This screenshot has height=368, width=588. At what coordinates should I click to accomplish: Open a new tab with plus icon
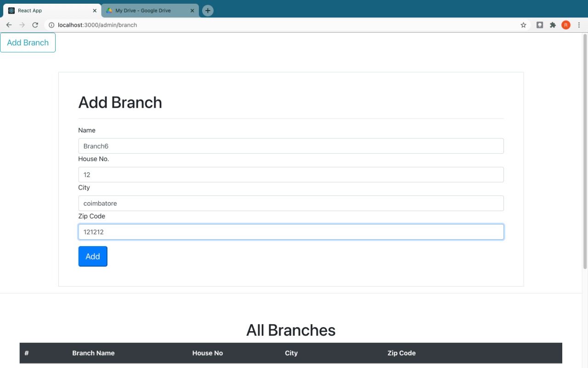pos(208,11)
